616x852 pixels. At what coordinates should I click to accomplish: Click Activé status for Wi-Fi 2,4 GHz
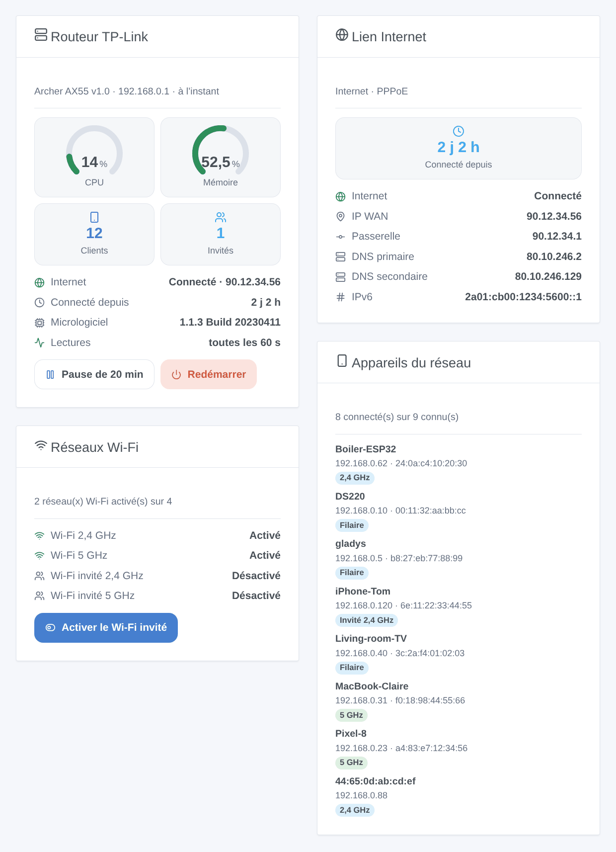[265, 535]
